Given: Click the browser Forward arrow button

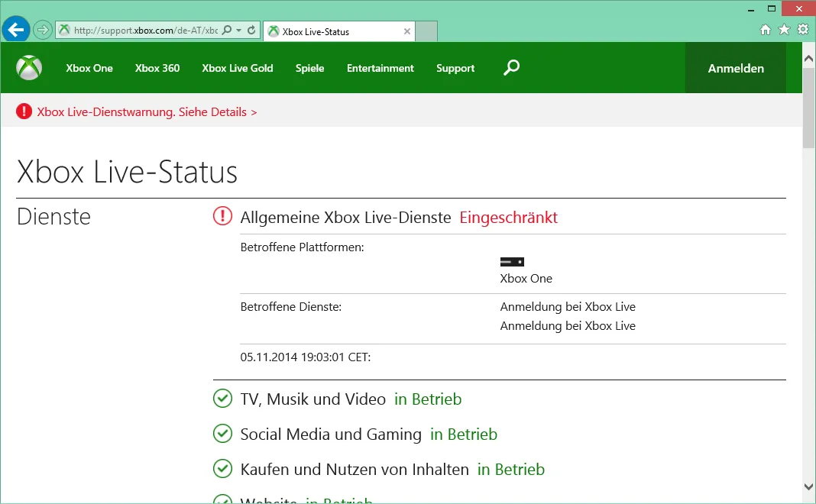Looking at the screenshot, I should pyautogui.click(x=43, y=31).
